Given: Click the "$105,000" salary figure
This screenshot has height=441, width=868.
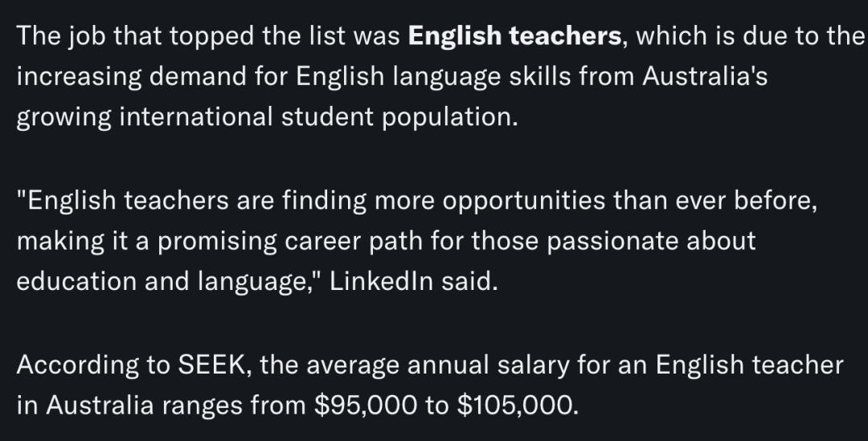Looking at the screenshot, I should click(515, 406).
